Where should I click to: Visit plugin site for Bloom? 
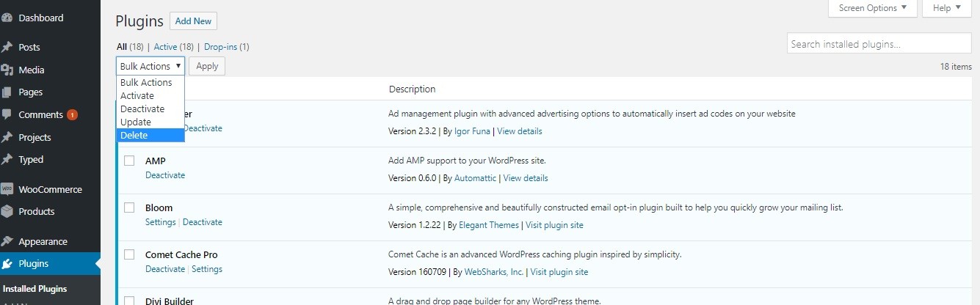[554, 225]
